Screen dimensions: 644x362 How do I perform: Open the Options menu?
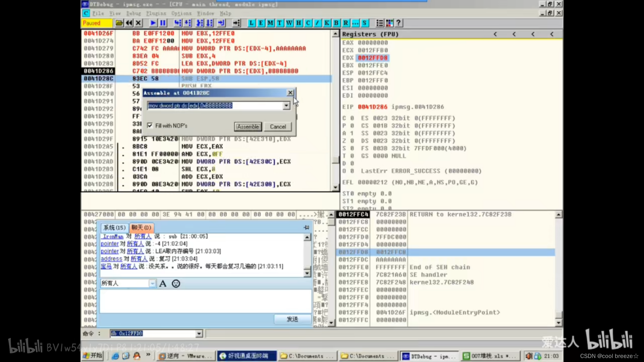(181, 13)
